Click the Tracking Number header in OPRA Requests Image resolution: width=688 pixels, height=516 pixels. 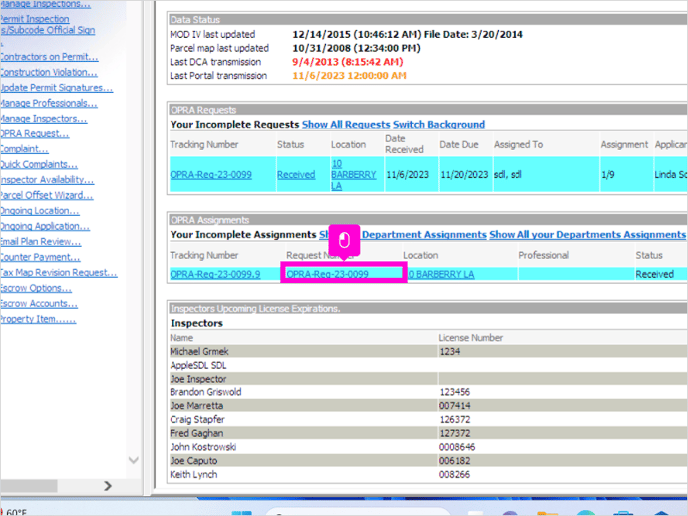pos(204,144)
